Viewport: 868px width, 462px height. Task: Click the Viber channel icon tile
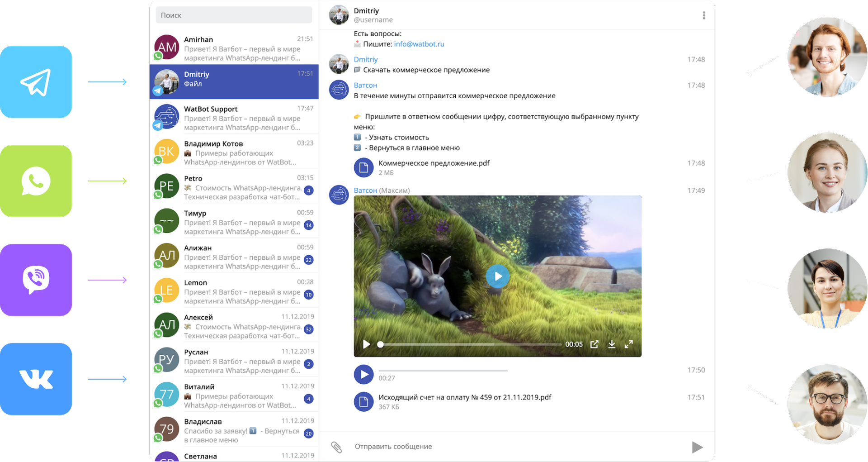(x=36, y=280)
